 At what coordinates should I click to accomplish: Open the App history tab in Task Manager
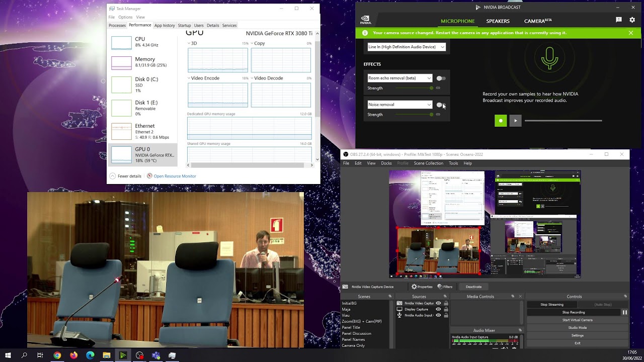pos(165,26)
